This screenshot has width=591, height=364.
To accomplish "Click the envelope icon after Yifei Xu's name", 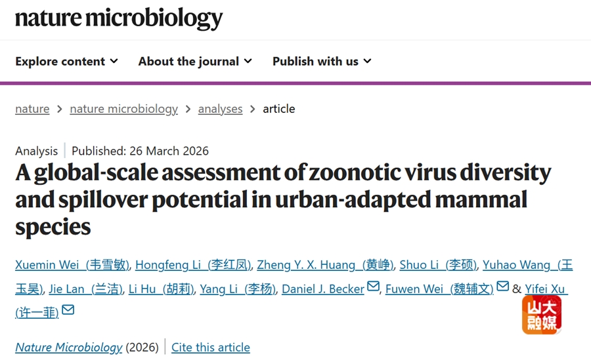I will 68,310.
